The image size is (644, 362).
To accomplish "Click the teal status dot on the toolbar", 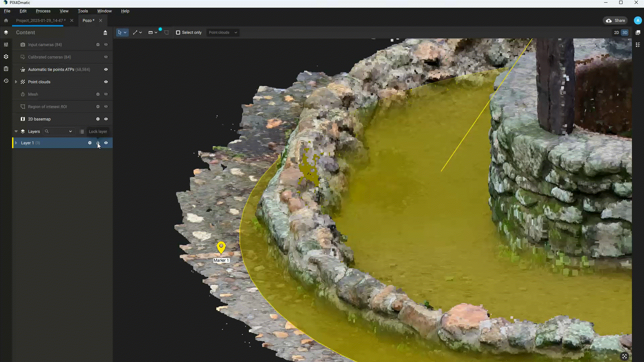I will point(161,29).
